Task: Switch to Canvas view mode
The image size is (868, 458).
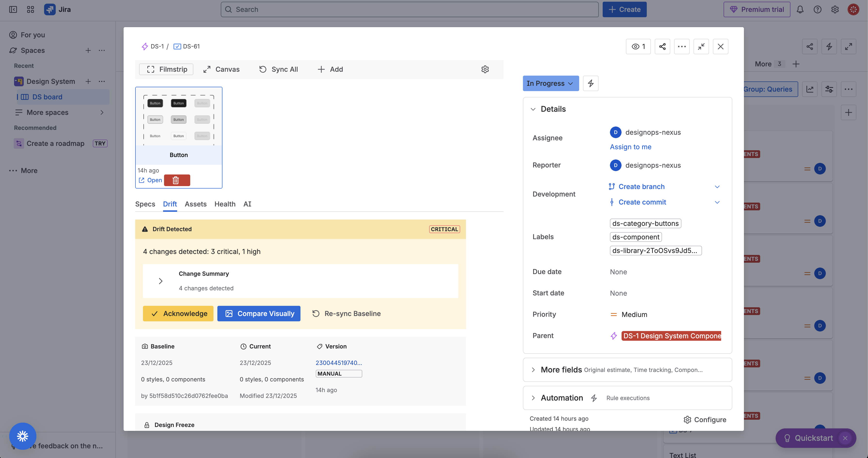Action: [x=221, y=69]
